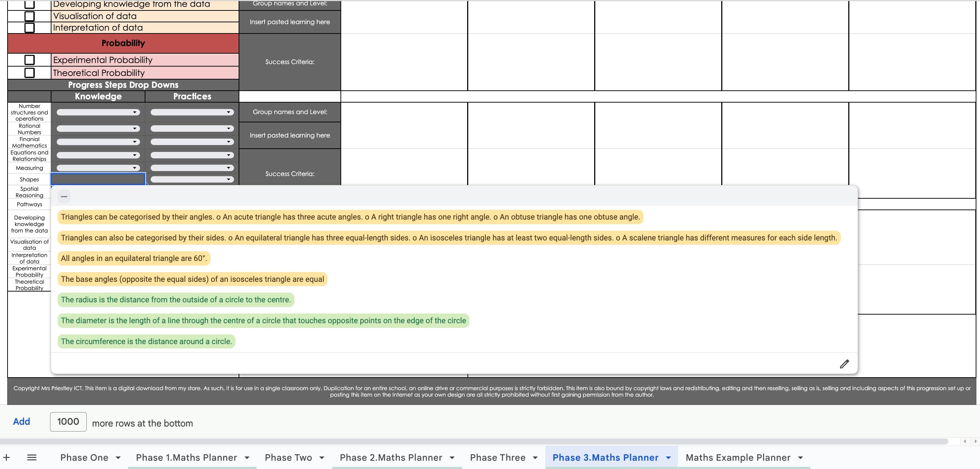
Task: Select the chip about equilateral triangle angles
Action: point(134,258)
